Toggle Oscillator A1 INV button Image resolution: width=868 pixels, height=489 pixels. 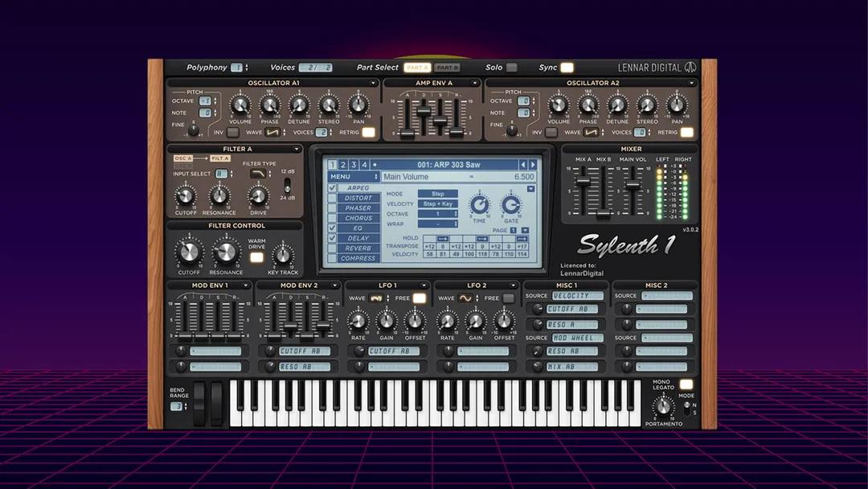pyautogui.click(x=232, y=133)
